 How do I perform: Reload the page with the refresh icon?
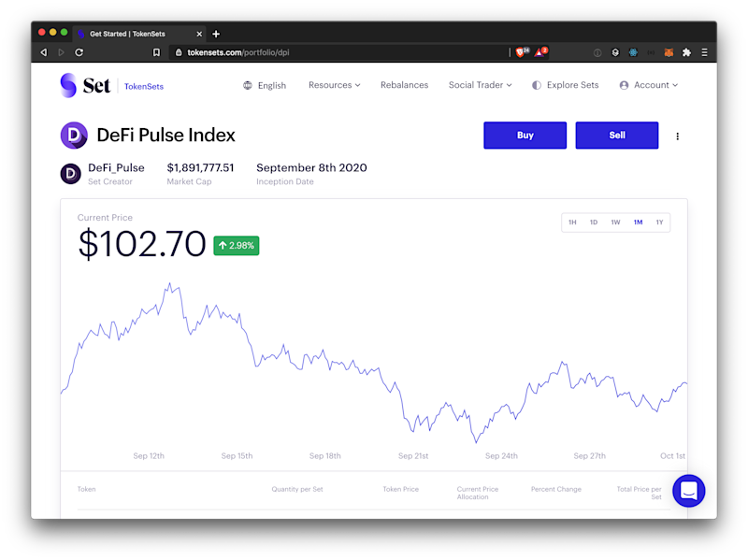coord(79,52)
